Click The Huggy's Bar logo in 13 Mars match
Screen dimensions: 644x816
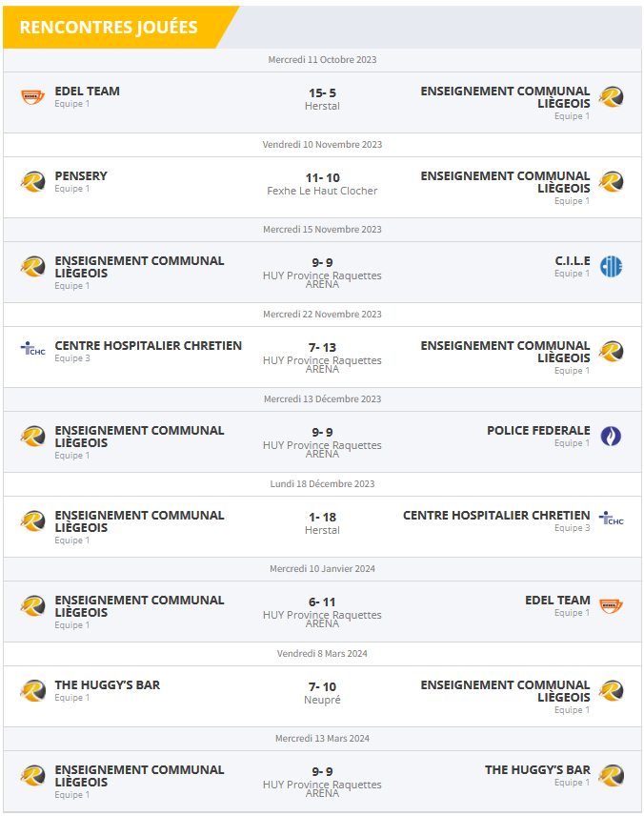[x=611, y=776]
